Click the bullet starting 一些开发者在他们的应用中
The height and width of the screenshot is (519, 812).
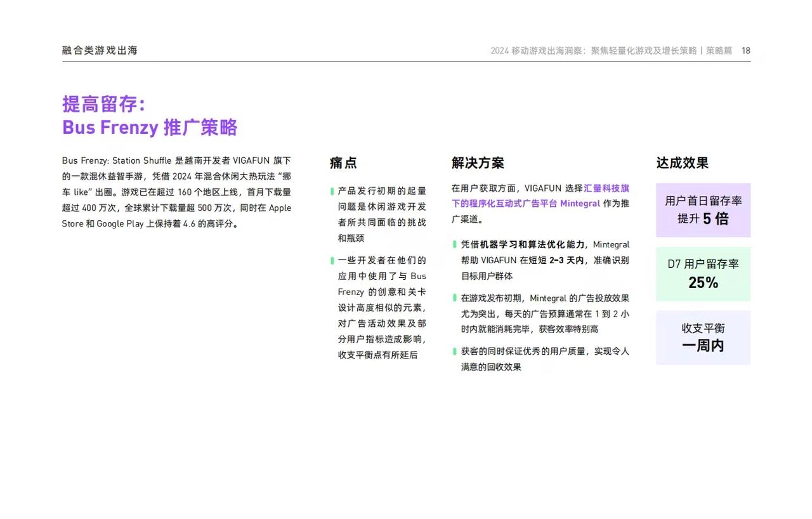coord(379,307)
